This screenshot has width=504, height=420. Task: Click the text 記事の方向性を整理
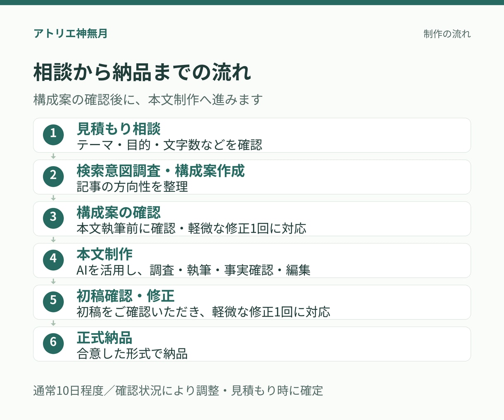coord(132,187)
